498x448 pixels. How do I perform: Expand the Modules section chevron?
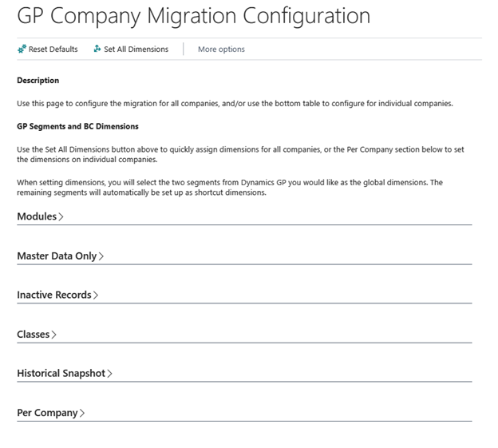(x=61, y=217)
